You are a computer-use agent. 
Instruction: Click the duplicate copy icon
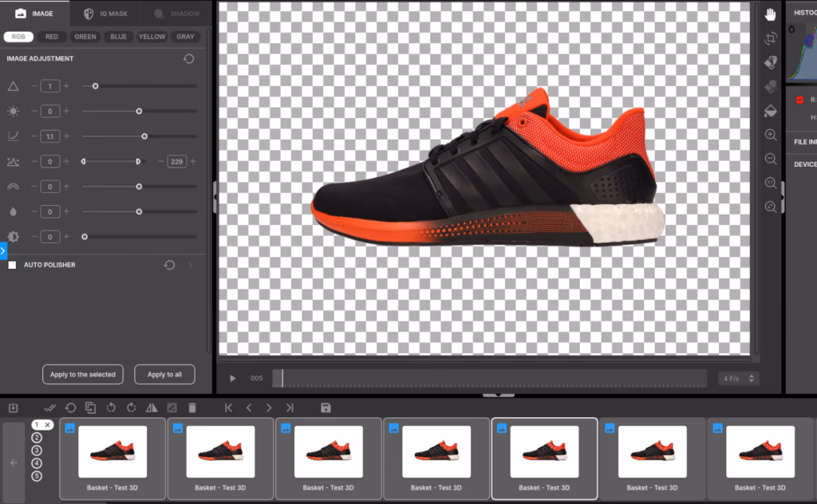[x=91, y=408]
